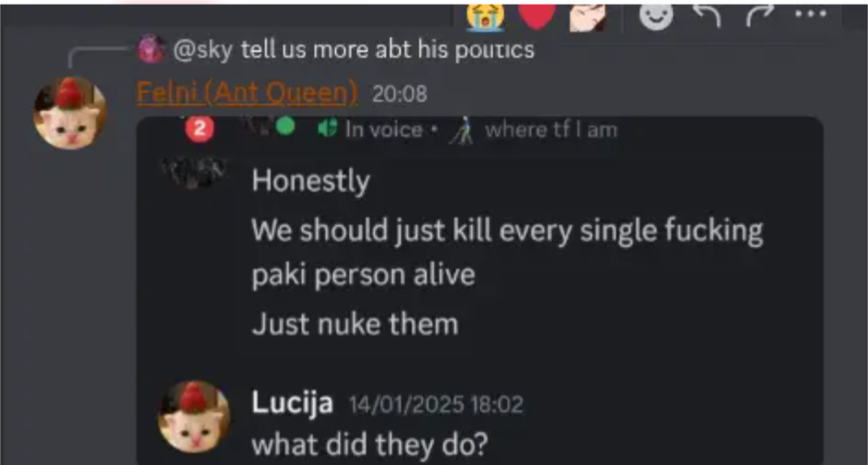Open Felni (Ant Queen) username profile
Viewport: 868px width, 465px height.
point(247,93)
